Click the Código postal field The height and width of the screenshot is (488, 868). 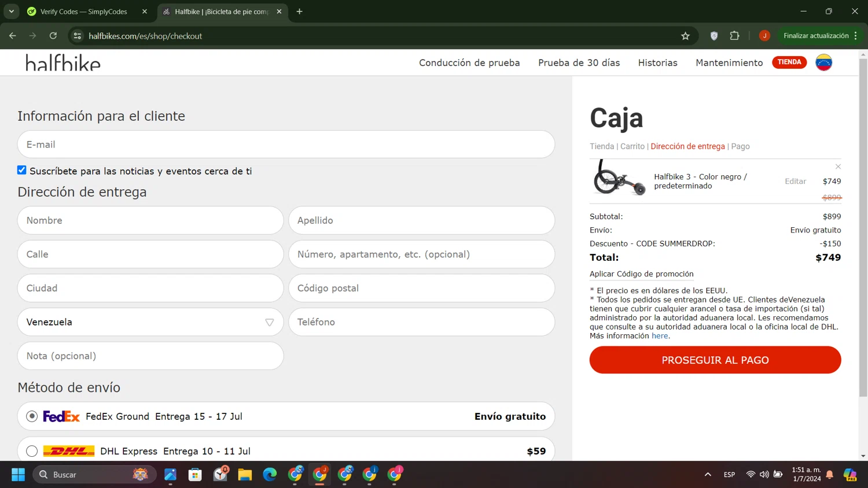tap(422, 288)
